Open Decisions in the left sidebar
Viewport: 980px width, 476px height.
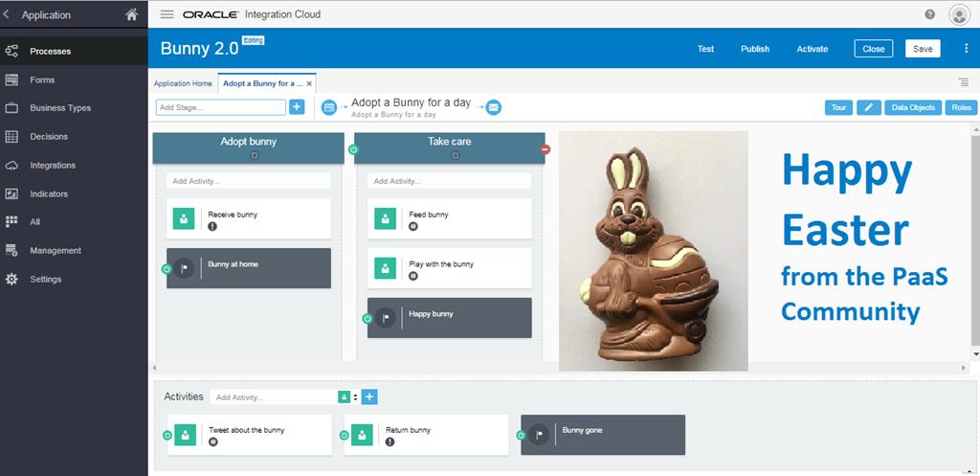(x=49, y=136)
